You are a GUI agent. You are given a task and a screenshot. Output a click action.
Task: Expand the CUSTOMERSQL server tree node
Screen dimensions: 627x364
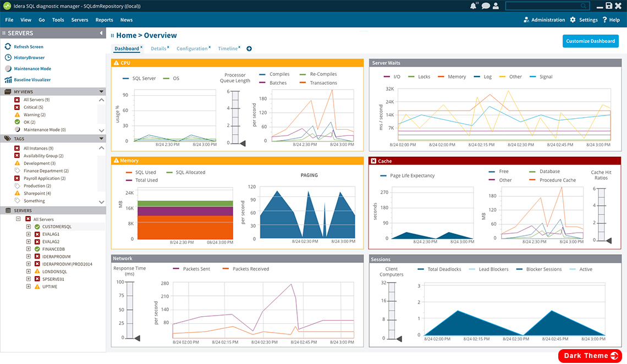tap(29, 227)
